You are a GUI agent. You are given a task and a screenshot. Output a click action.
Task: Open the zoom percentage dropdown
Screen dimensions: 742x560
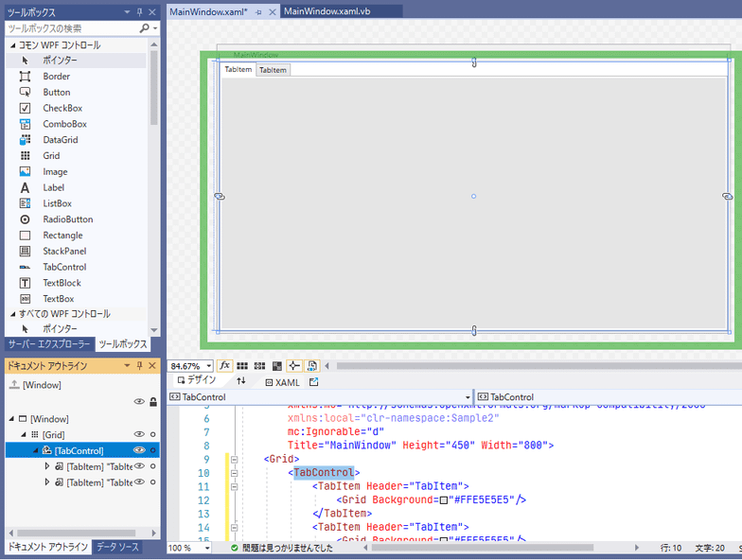(x=207, y=366)
